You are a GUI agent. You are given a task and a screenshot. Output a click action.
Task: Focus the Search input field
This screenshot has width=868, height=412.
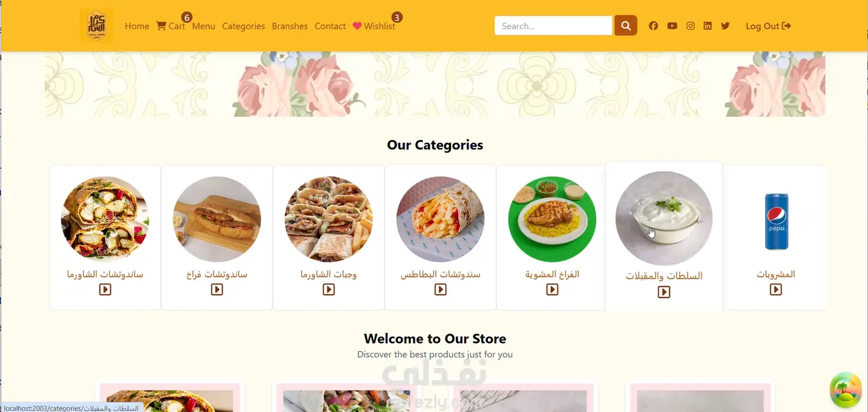553,26
